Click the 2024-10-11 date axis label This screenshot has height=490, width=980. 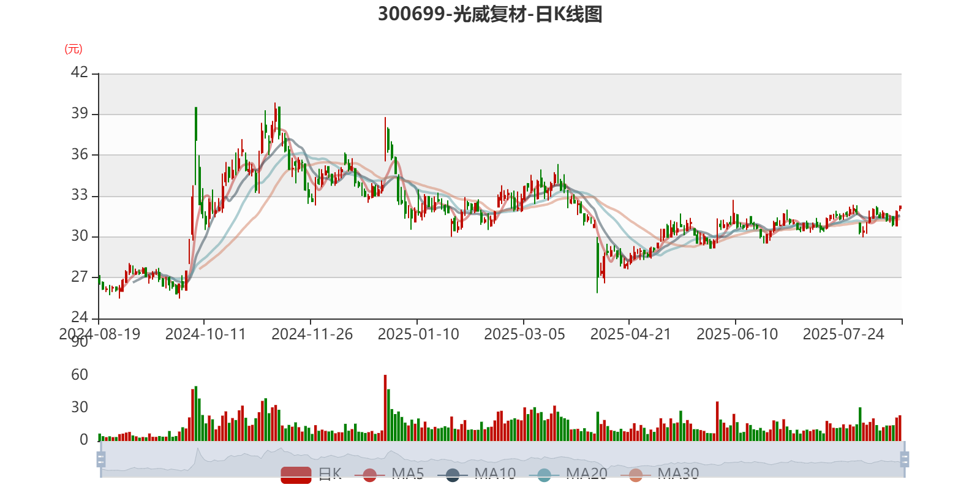pyautogui.click(x=205, y=334)
